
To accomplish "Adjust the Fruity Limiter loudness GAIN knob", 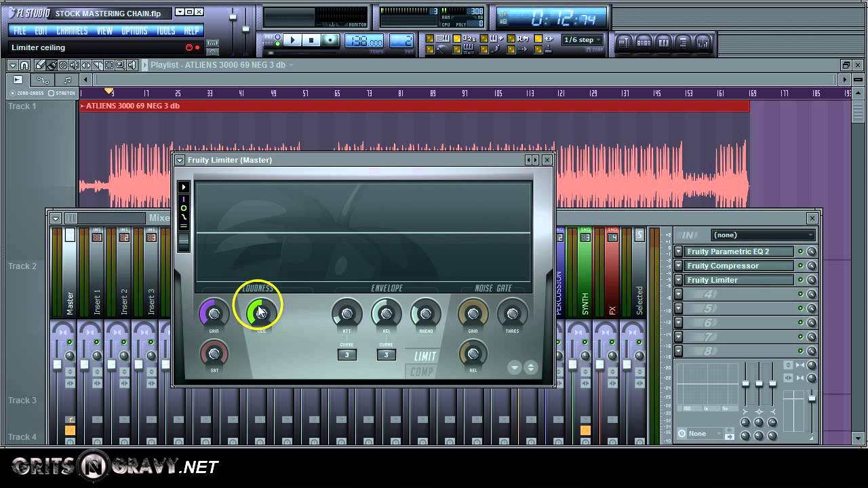I will [x=214, y=314].
